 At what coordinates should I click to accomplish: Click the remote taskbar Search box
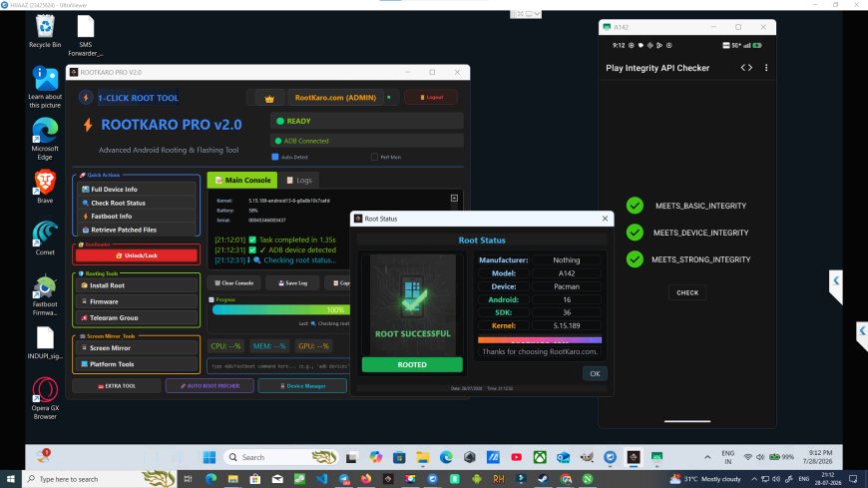(280, 457)
